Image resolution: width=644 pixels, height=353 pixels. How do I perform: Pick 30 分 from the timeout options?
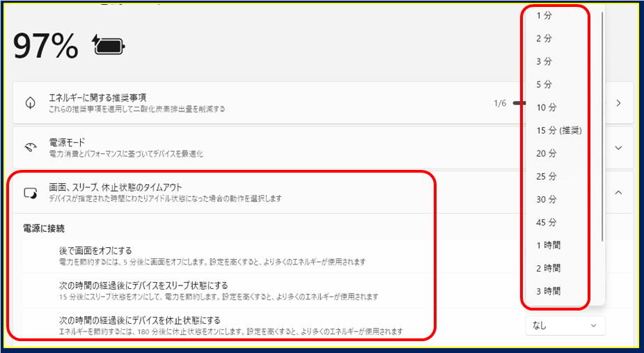(547, 199)
